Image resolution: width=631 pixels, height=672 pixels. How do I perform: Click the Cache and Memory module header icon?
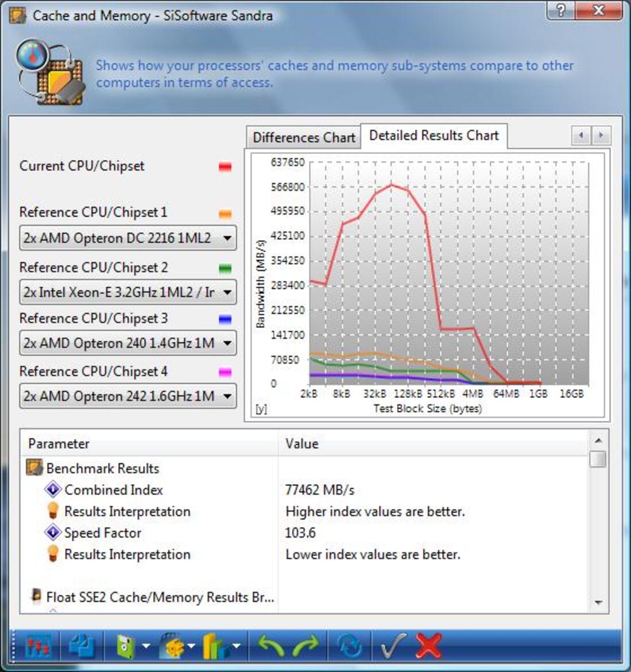(x=51, y=73)
